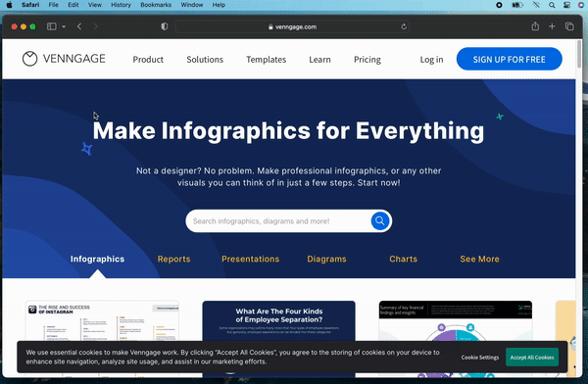The image size is (588, 384).
Task: Open the Window menu
Action: tap(192, 5)
